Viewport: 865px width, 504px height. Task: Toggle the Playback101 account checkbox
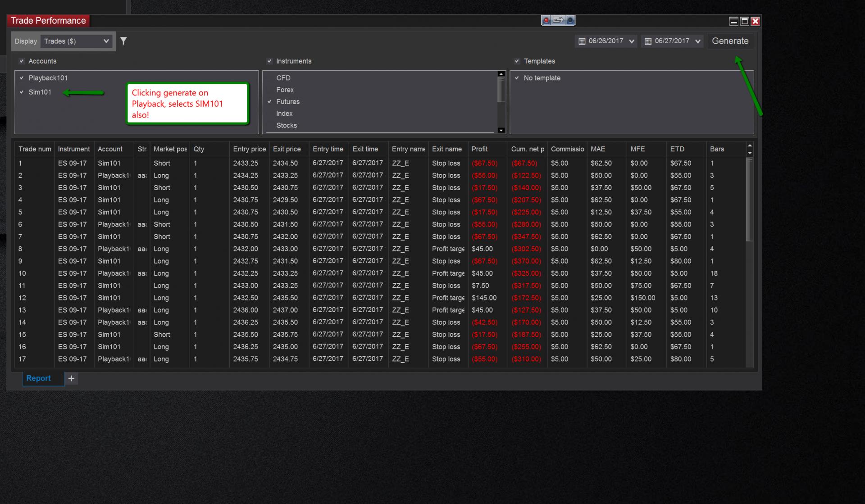point(22,78)
